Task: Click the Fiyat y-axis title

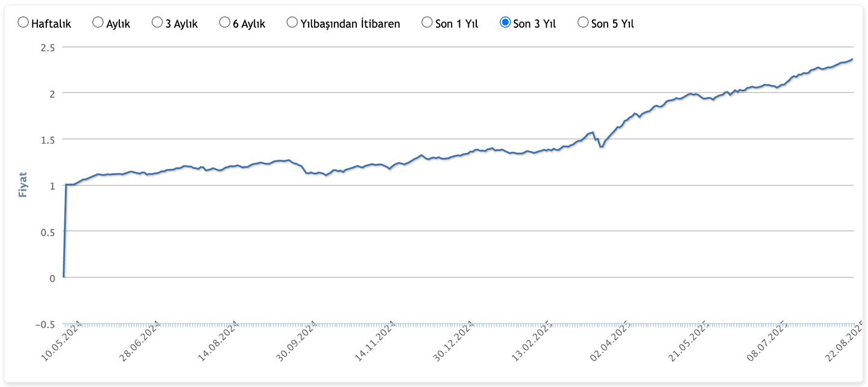Action: click(x=24, y=184)
